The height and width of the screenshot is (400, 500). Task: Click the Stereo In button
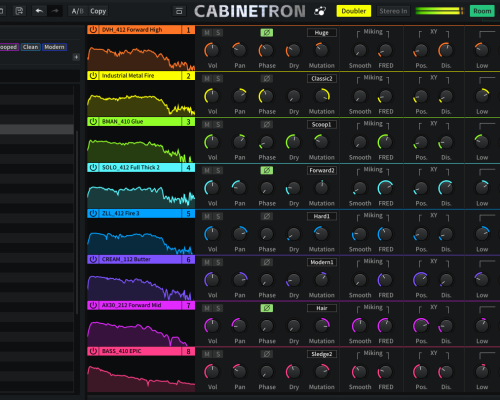[x=393, y=11]
